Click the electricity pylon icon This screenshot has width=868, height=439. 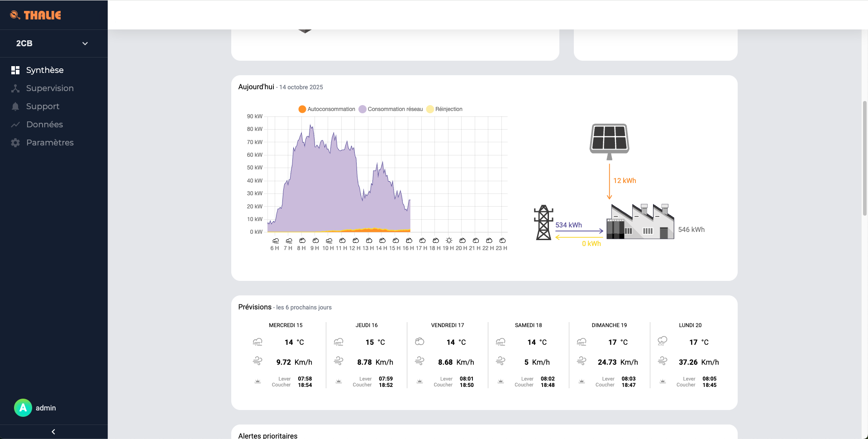pyautogui.click(x=543, y=222)
